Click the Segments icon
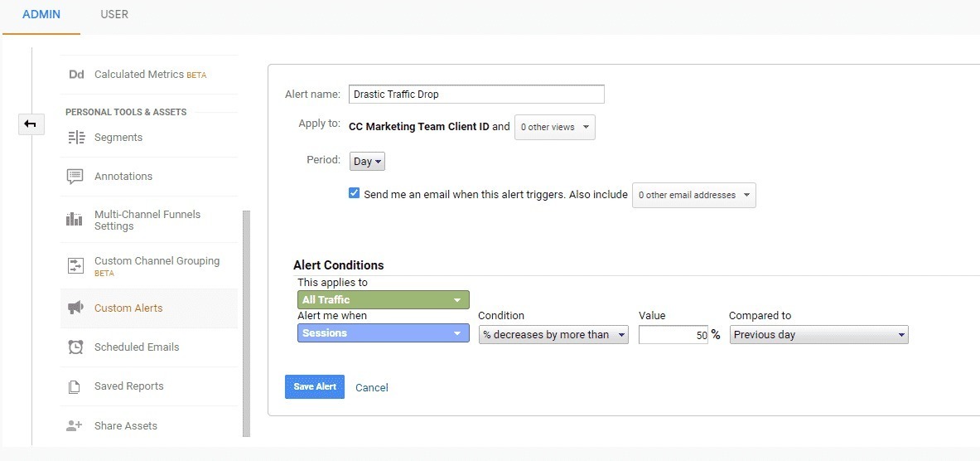The height and width of the screenshot is (461, 980). click(x=75, y=138)
